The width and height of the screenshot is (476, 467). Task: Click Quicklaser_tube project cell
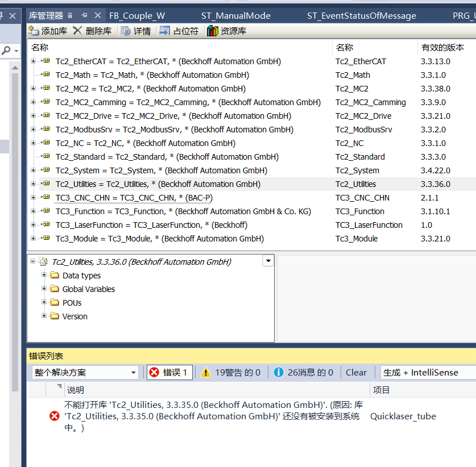pyautogui.click(x=403, y=416)
